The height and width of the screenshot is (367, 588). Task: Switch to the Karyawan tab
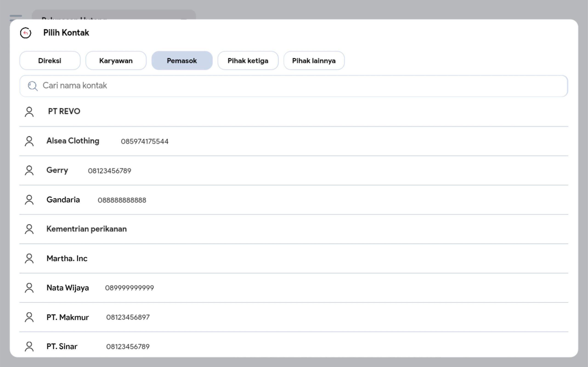coord(116,61)
